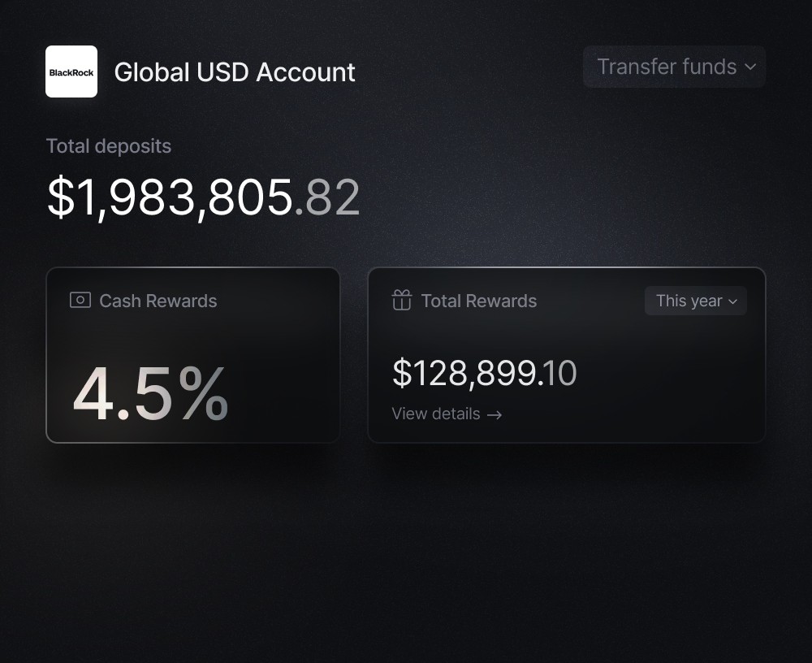Click the Cash Rewards heading

point(158,301)
